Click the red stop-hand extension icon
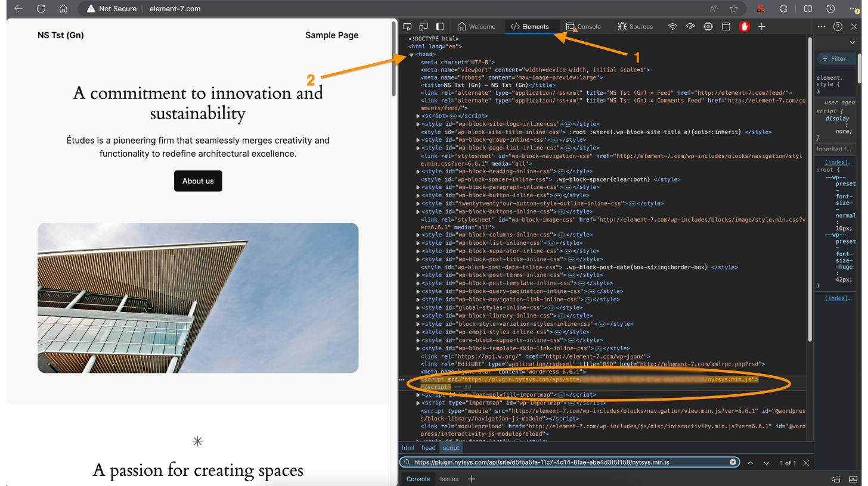This screenshot has height=486, width=868. click(744, 27)
